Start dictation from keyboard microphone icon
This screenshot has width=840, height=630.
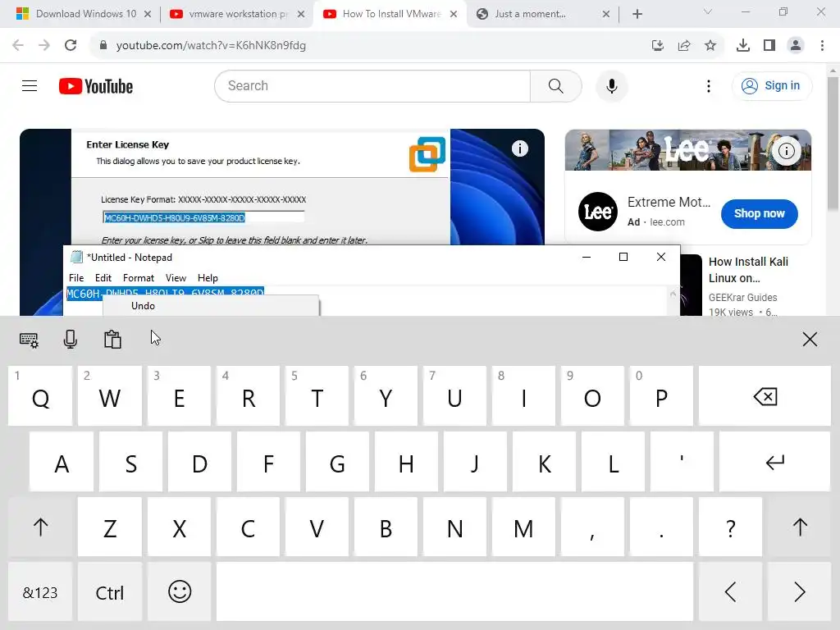[x=71, y=339]
